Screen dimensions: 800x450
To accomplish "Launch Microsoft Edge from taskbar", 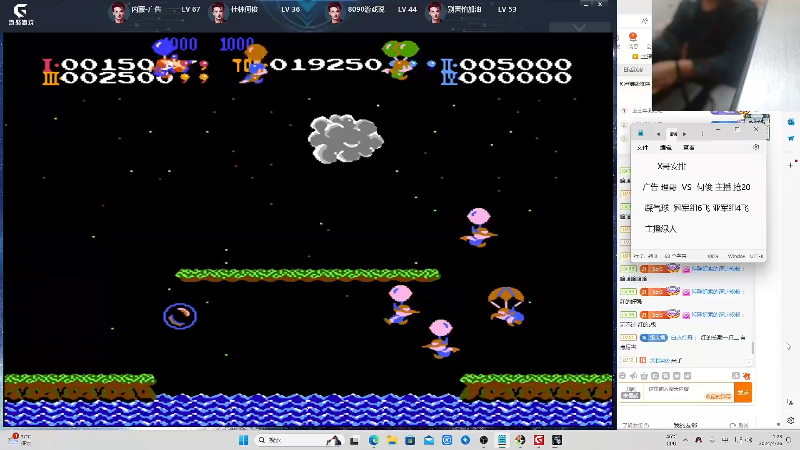I will point(373,440).
